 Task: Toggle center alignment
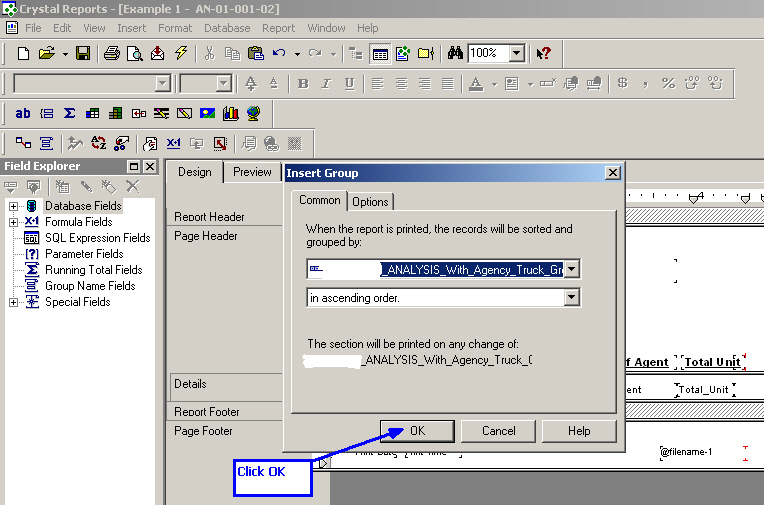pos(401,84)
